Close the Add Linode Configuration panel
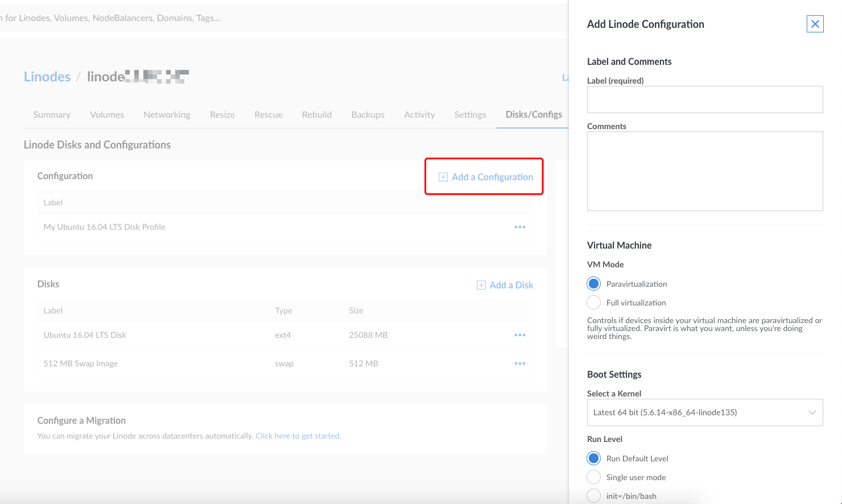 coord(815,24)
